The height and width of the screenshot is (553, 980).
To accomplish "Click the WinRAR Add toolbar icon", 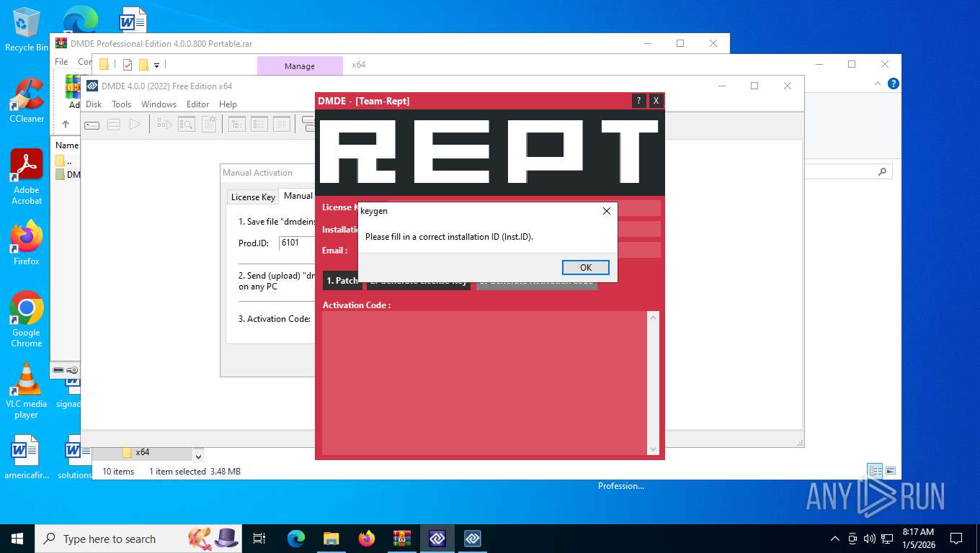I will click(73, 92).
